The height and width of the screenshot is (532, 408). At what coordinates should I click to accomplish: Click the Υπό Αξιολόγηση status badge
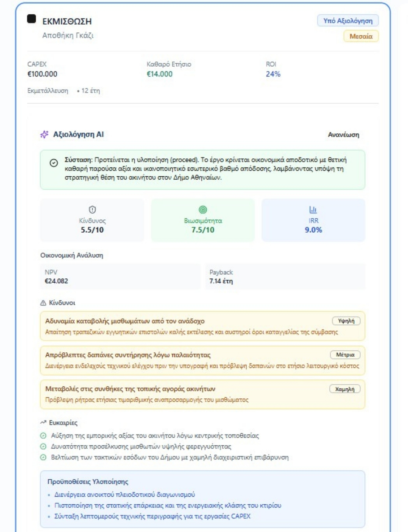(348, 21)
